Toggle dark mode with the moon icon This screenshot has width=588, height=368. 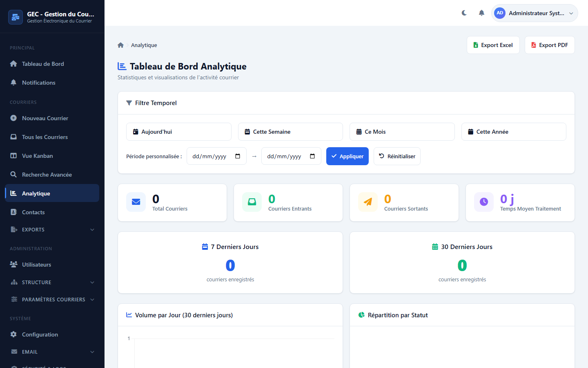(x=464, y=13)
